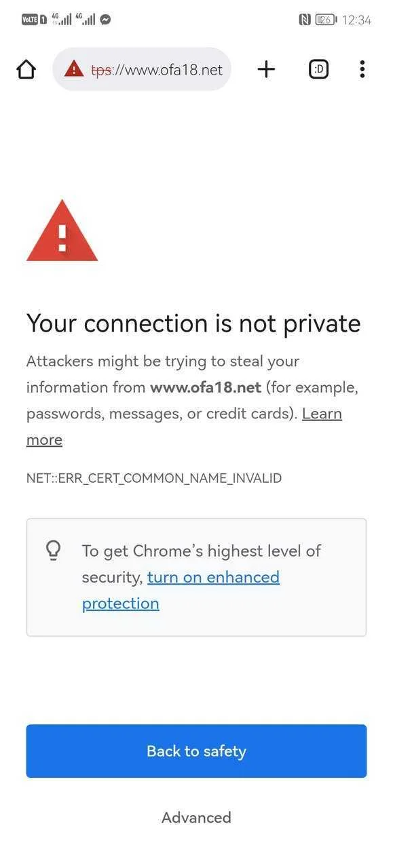Tap Messenger notification icon in status bar
393x868 pixels.
105,20
